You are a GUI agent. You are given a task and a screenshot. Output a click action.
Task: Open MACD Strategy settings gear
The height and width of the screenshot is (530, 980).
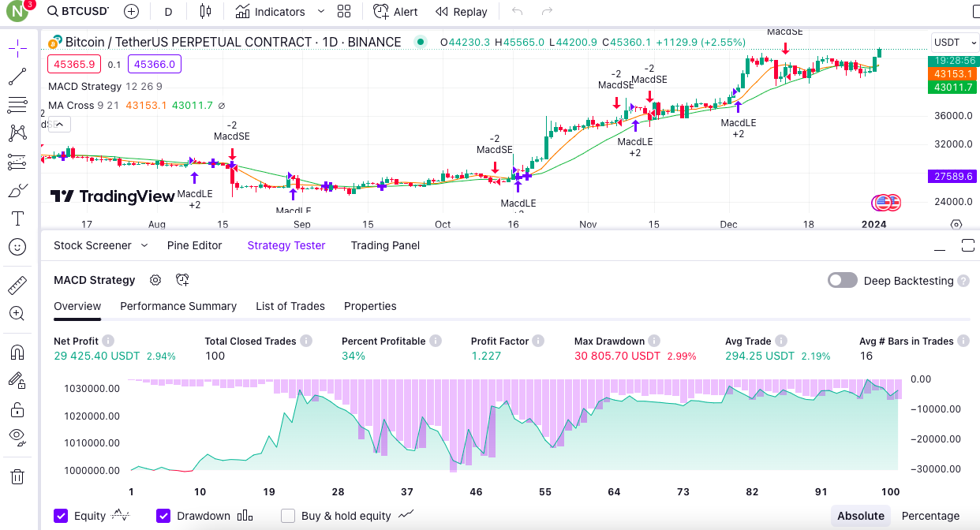coord(155,280)
